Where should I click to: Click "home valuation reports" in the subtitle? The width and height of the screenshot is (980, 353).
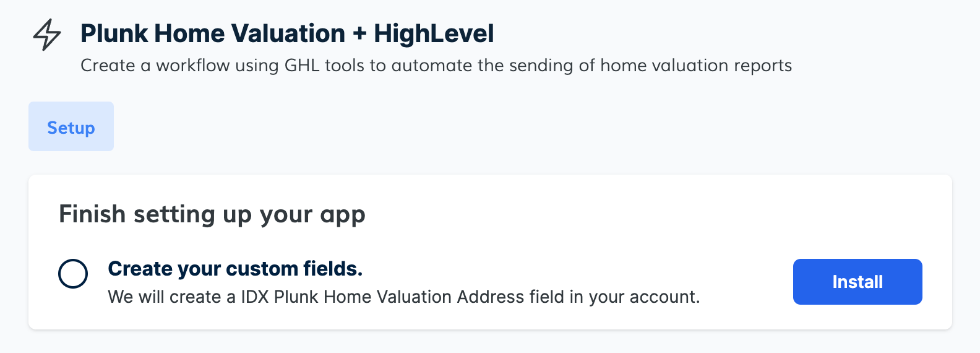[x=696, y=66]
